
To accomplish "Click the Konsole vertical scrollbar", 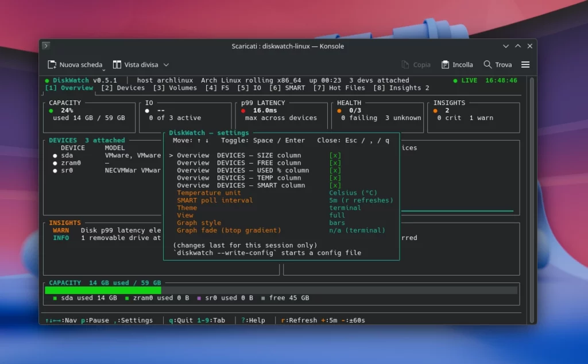I will [531, 200].
